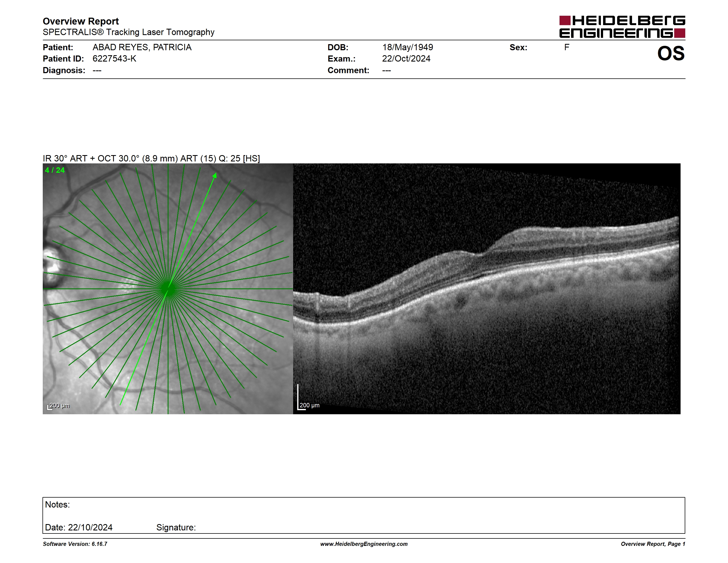
Task: Click exam date '22/Oct/2024'
Action: 406,59
